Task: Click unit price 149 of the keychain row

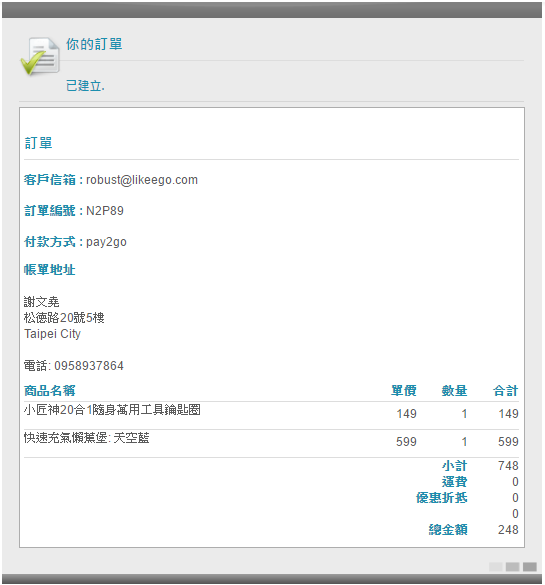Action: pos(406,413)
